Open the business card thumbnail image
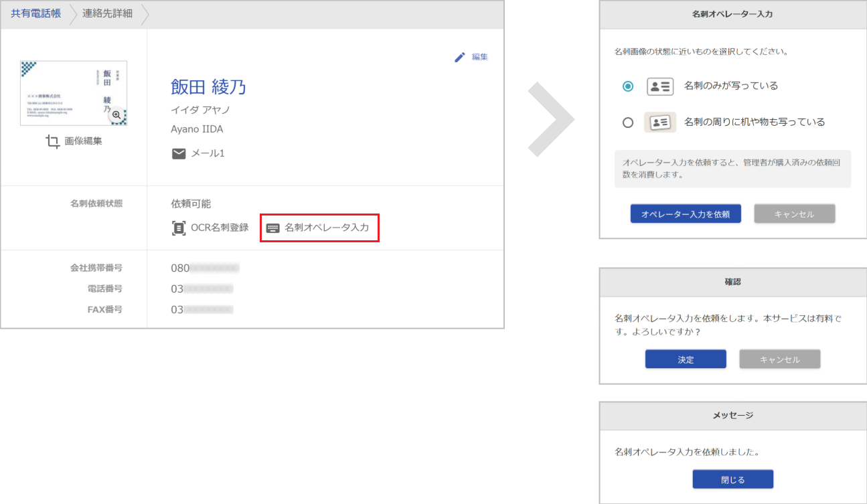Viewport: 867px width, 504px height. (74, 94)
